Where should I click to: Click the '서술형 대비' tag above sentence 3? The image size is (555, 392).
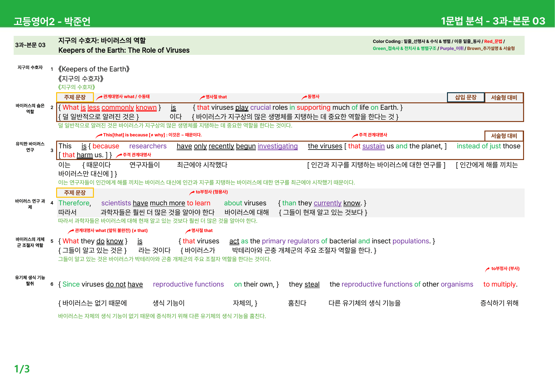coord(504,136)
